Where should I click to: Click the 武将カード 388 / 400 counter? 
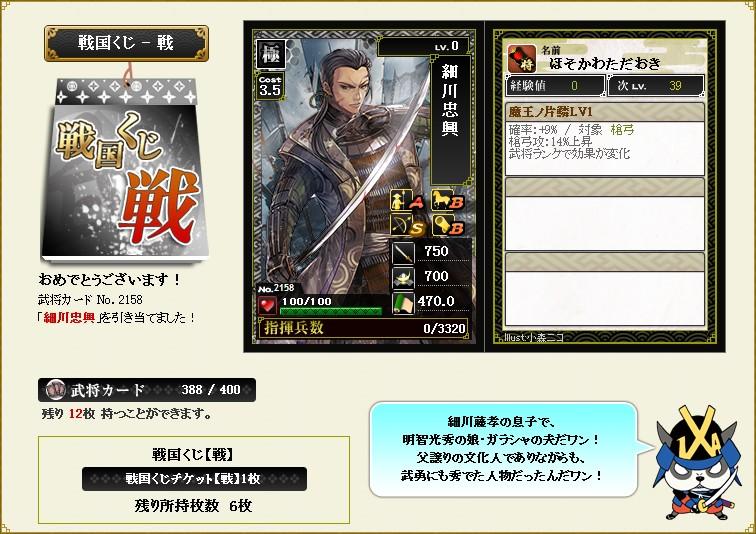coord(147,390)
